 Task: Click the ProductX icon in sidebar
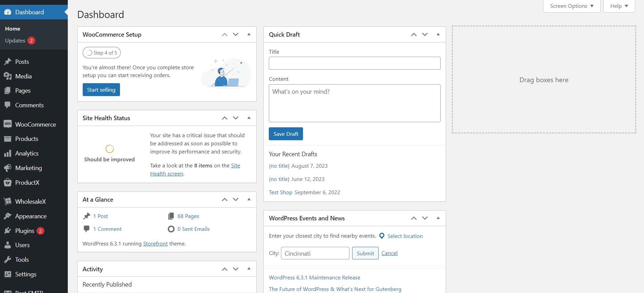8,183
